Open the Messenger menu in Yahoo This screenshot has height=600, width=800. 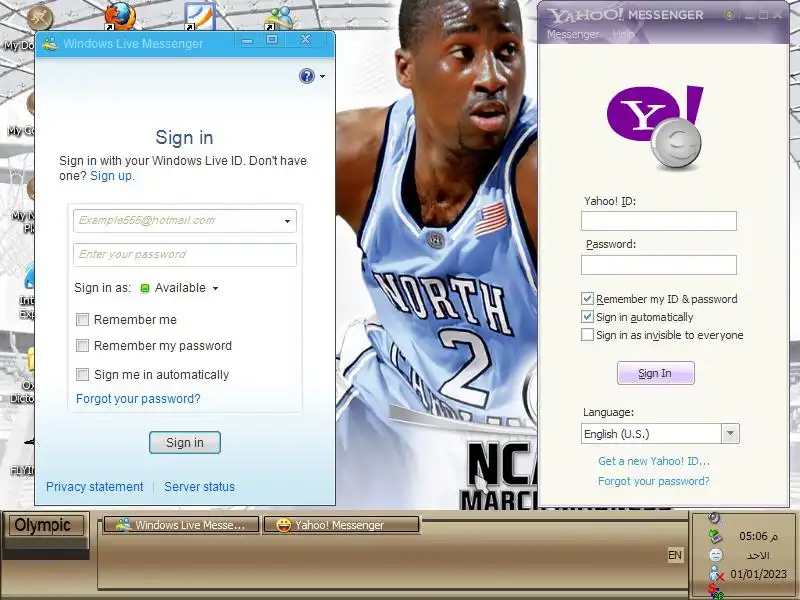coord(573,34)
